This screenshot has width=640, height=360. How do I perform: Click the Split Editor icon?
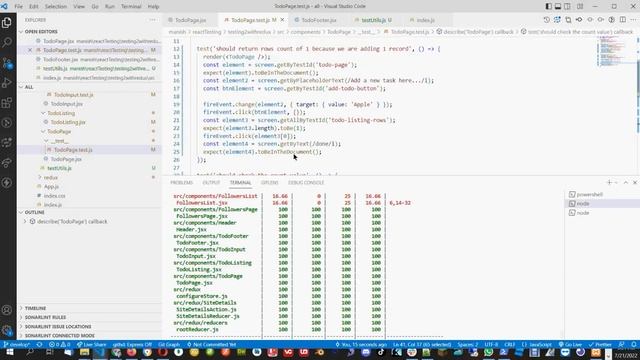click(622, 20)
